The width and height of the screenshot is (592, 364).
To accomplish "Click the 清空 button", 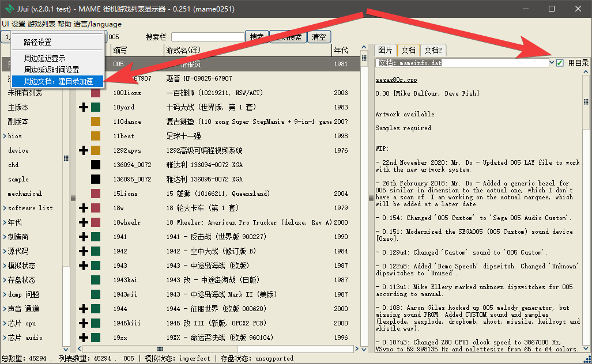I will [x=319, y=37].
